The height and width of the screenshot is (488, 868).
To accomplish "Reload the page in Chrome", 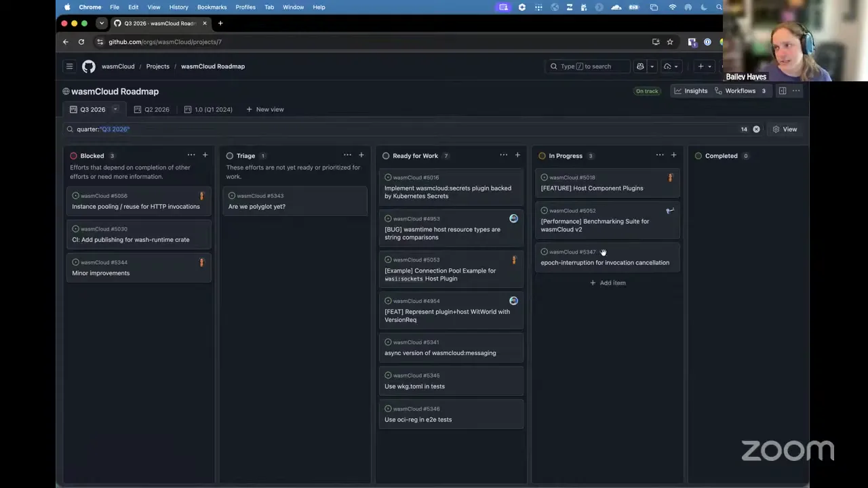I will [x=81, y=42].
